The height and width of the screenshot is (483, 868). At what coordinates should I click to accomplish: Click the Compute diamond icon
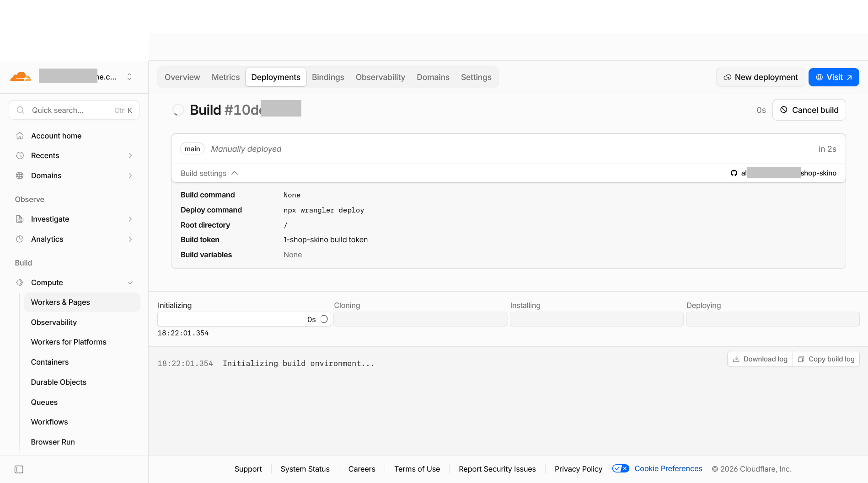click(x=20, y=282)
